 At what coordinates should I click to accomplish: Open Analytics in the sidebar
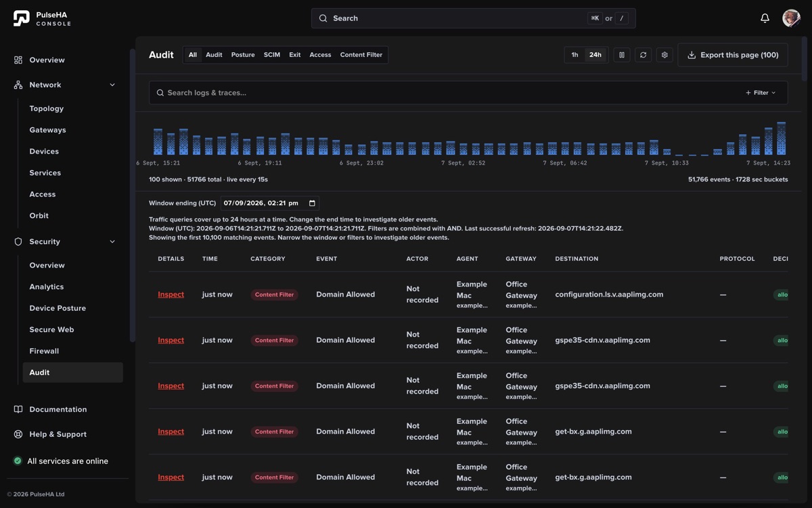click(47, 287)
